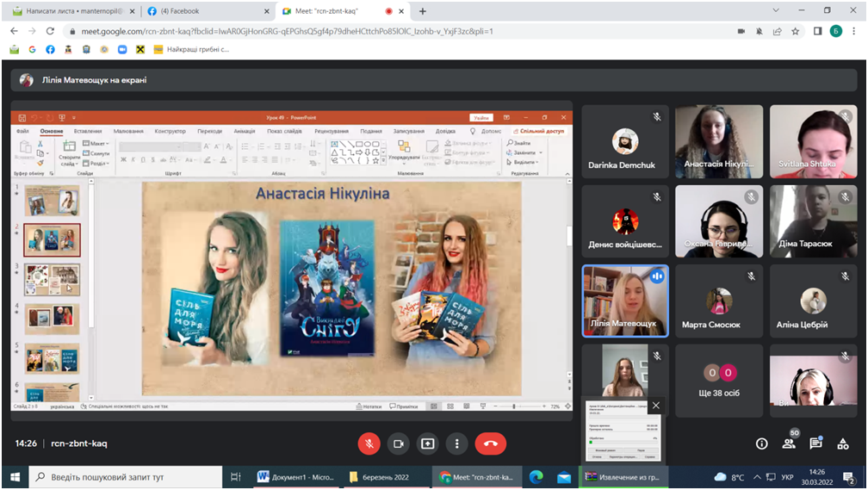The height and width of the screenshot is (490, 868).
Task: Open the activities icon
Action: click(x=842, y=443)
